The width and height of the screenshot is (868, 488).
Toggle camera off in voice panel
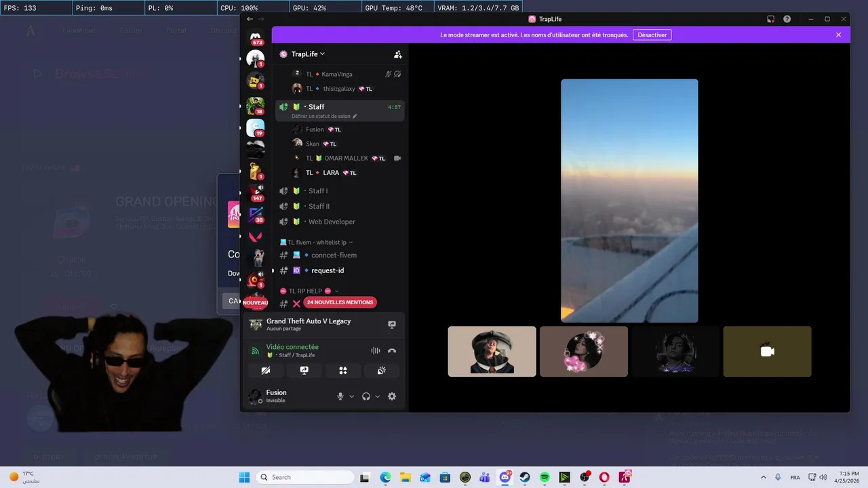[266, 370]
